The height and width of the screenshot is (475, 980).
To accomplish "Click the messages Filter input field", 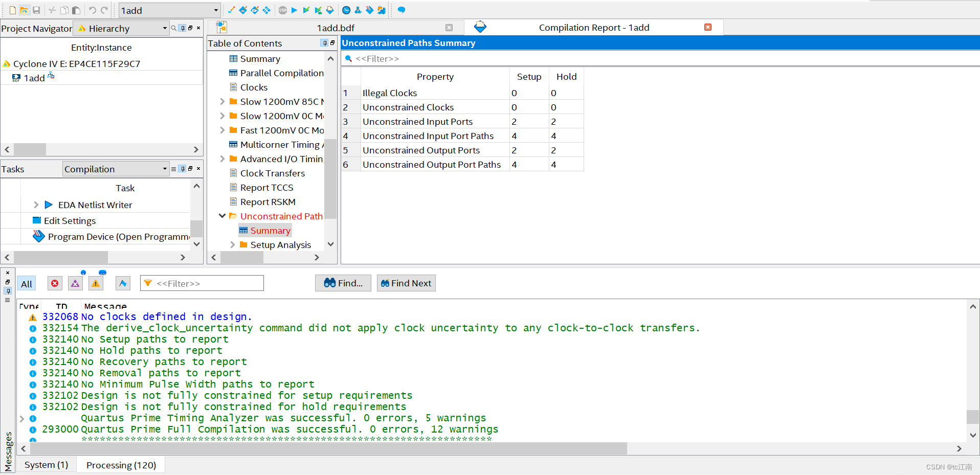I will tap(202, 283).
